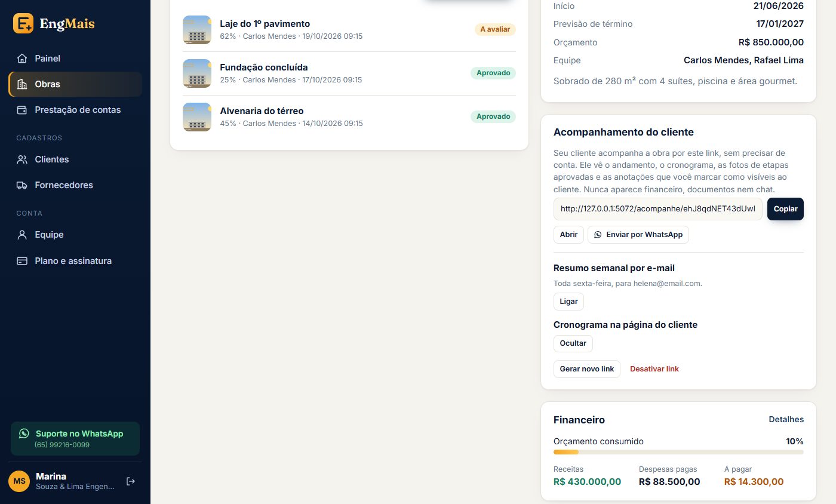Viewport: 836px width, 504px height.
Task: Click the A avaliar status badge
Action: coord(495,29)
